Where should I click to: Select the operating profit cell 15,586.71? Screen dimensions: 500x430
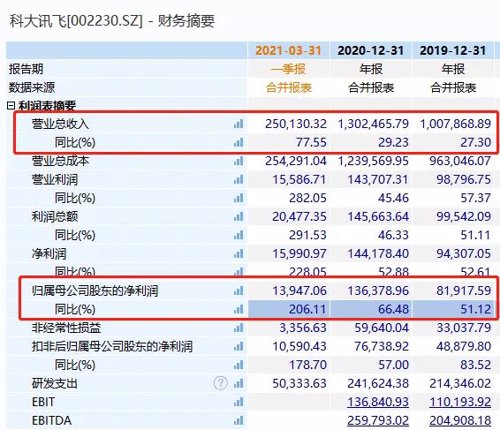[x=299, y=180]
